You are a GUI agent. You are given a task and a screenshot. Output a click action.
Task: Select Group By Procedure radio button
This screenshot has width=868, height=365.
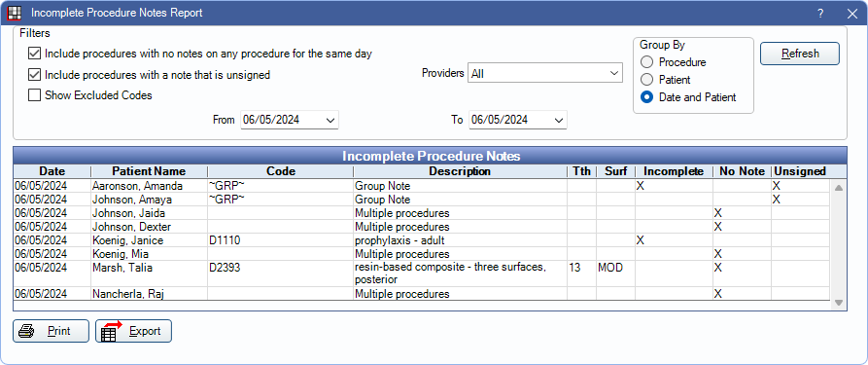(x=646, y=62)
